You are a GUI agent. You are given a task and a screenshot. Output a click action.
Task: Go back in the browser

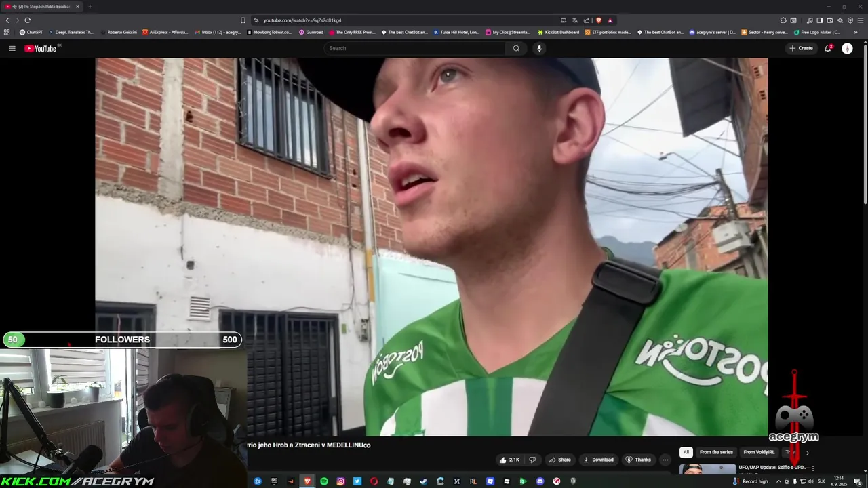(7, 20)
